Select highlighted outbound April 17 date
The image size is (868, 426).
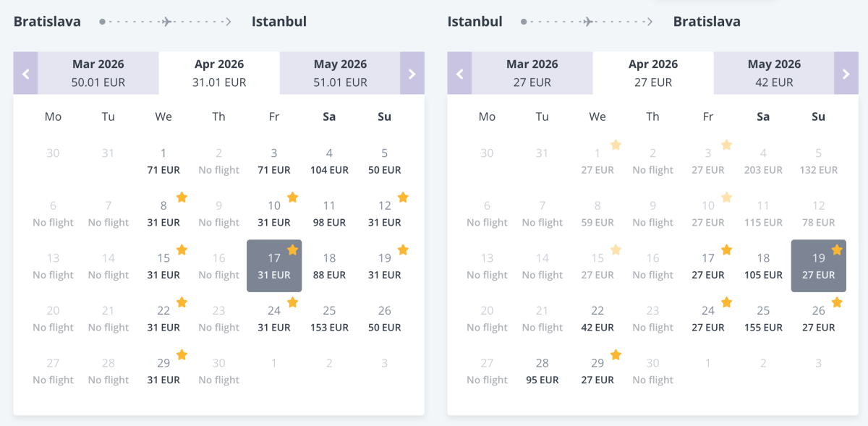(x=274, y=266)
